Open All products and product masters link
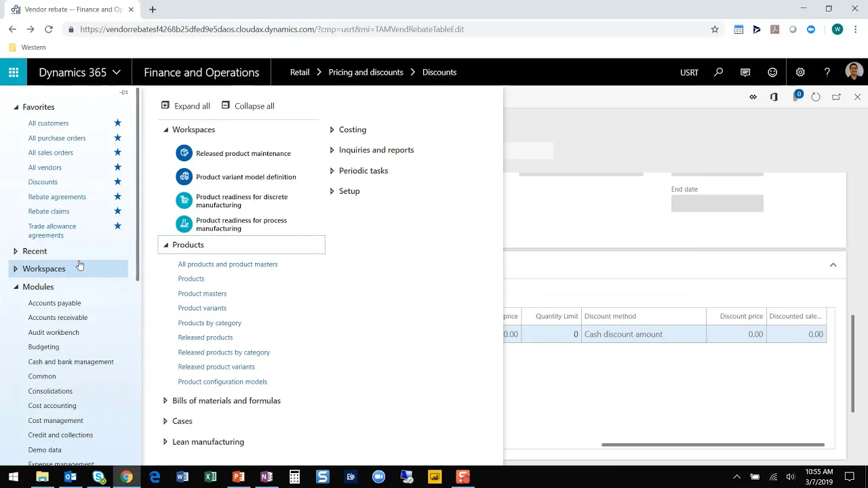The height and width of the screenshot is (488, 868). coord(228,264)
